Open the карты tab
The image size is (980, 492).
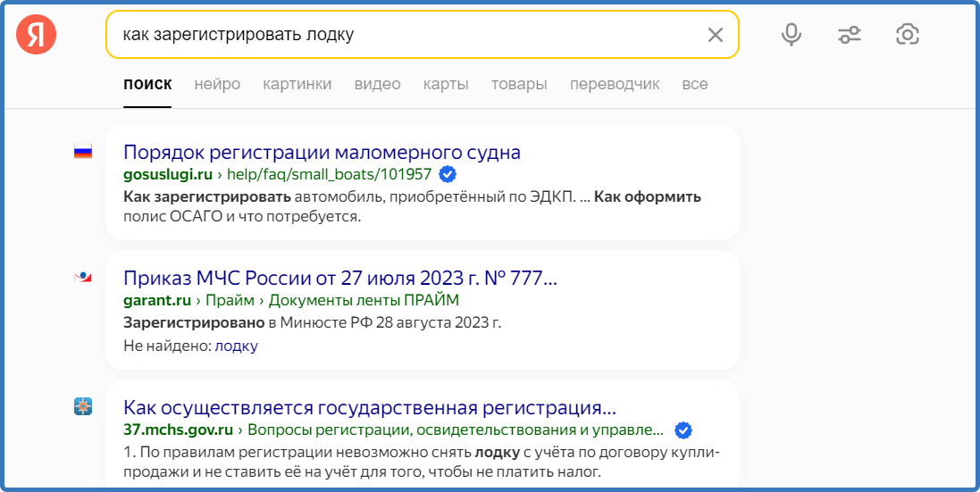pos(446,84)
